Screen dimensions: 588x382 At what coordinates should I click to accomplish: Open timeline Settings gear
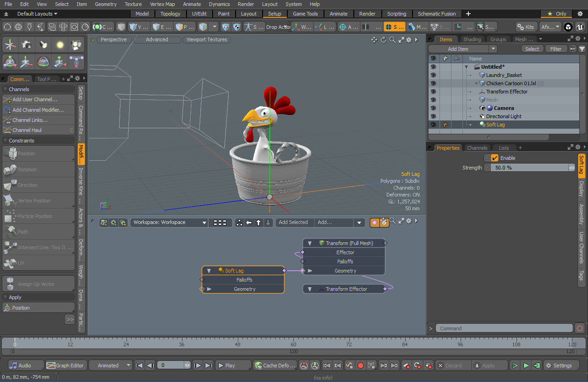coord(558,366)
